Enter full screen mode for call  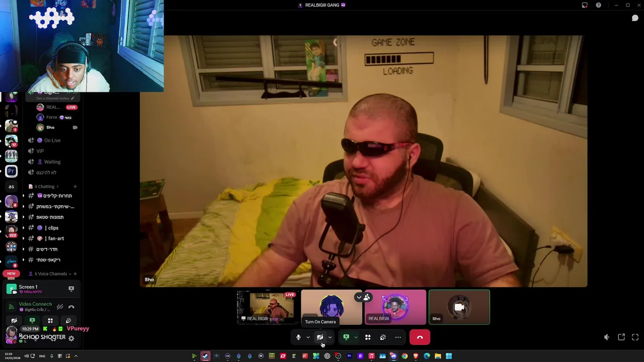(x=635, y=337)
